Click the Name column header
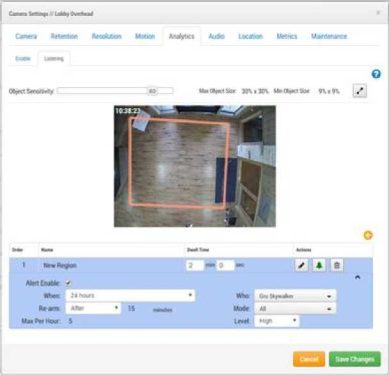389x375 pixels. (47, 250)
